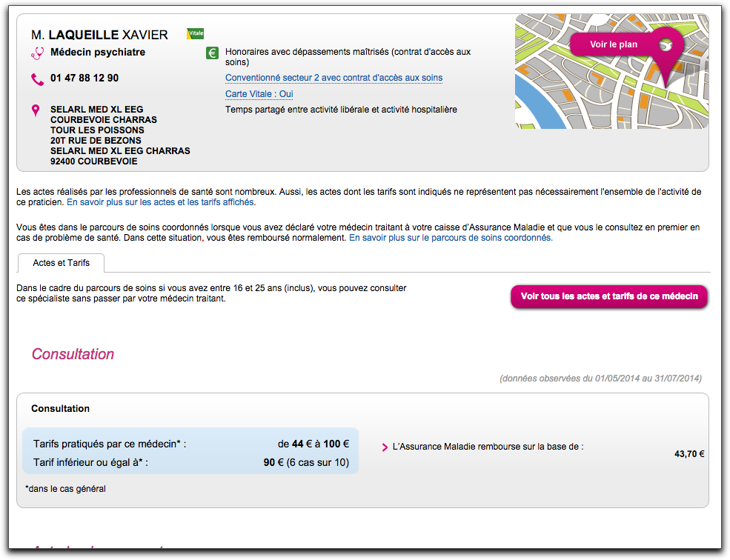Click the pink chevron before L'Assurance Maladie rembourse

(x=385, y=447)
